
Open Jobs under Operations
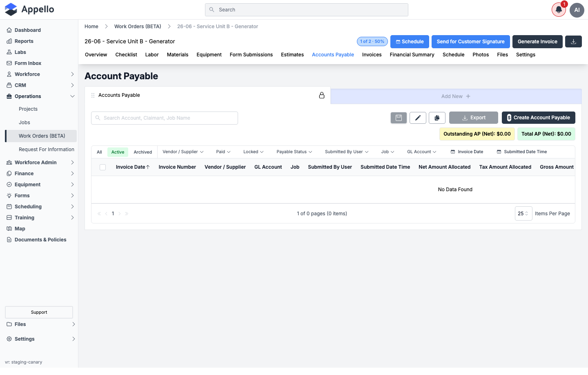click(24, 123)
